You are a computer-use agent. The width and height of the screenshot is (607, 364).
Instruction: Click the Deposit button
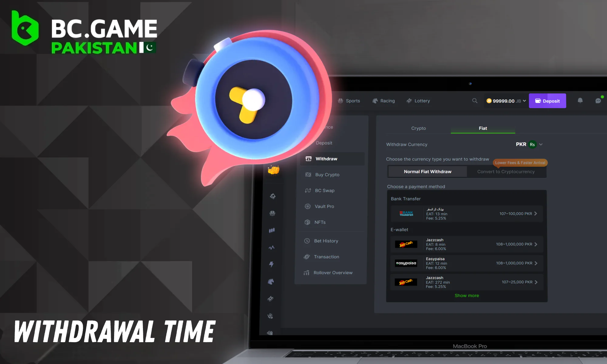(548, 100)
